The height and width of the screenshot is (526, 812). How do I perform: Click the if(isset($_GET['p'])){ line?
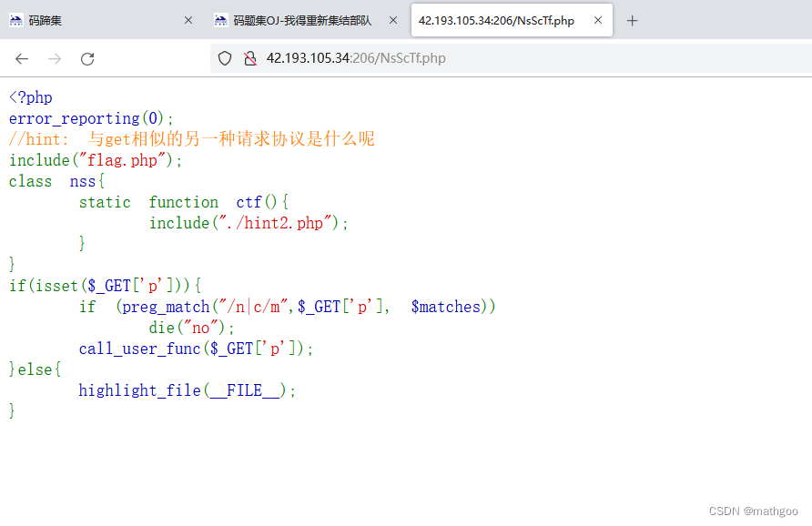click(x=105, y=286)
